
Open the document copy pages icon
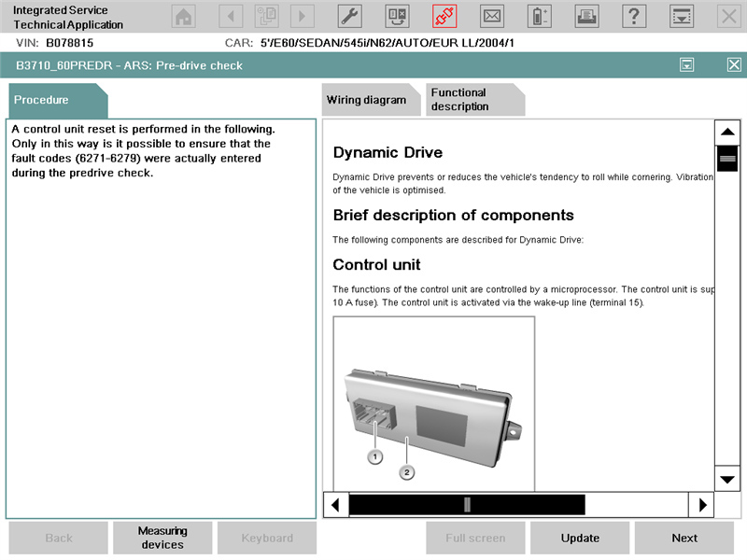click(x=266, y=17)
